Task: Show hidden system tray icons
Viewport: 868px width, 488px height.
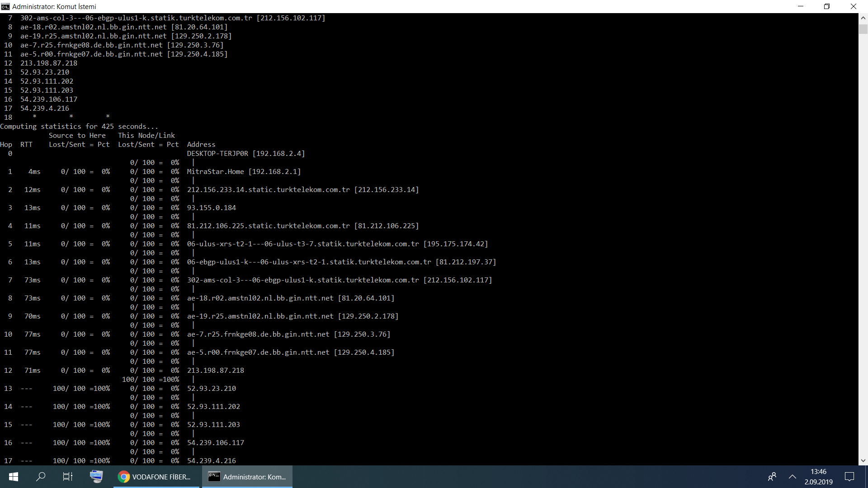Action: point(793,477)
